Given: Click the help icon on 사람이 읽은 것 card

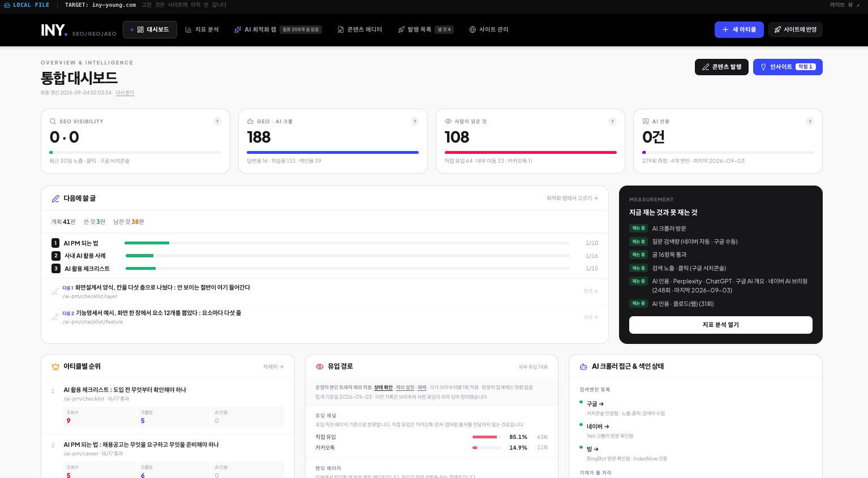Looking at the screenshot, I should point(612,122).
